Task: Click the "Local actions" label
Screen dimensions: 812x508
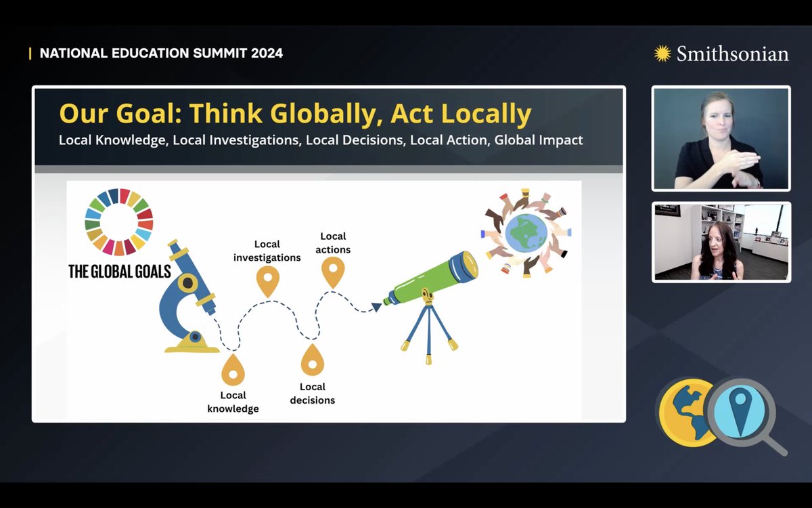Action: (x=333, y=242)
